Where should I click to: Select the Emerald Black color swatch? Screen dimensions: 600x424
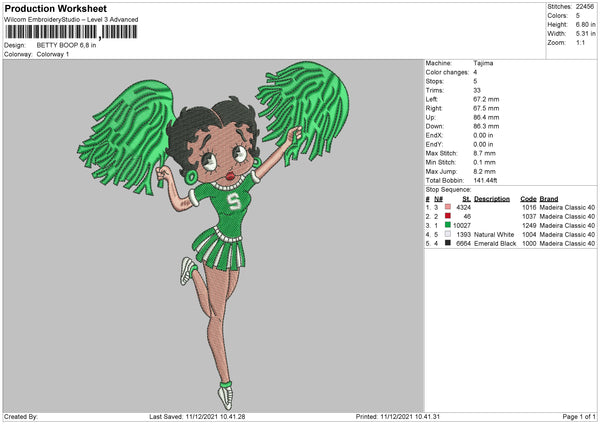pos(448,243)
